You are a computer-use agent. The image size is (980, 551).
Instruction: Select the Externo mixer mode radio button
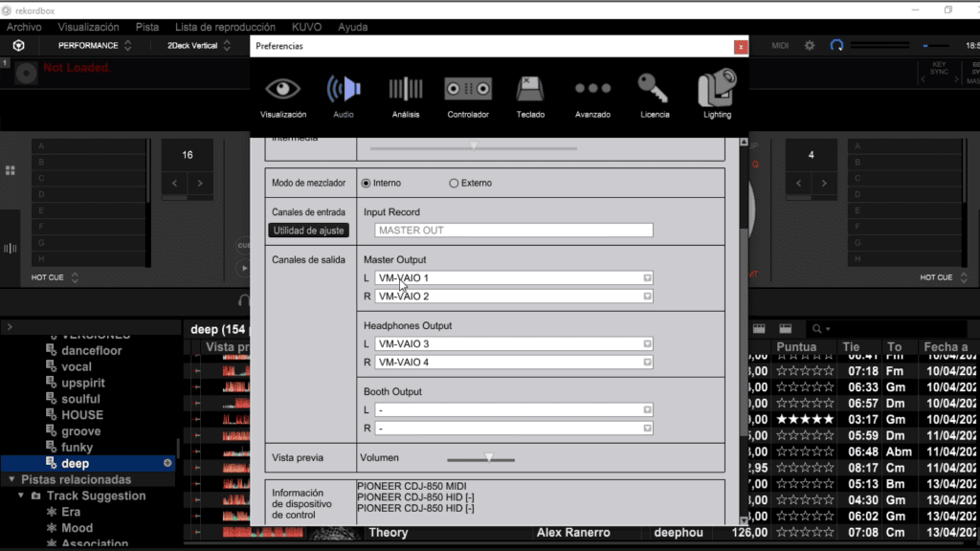tap(454, 183)
